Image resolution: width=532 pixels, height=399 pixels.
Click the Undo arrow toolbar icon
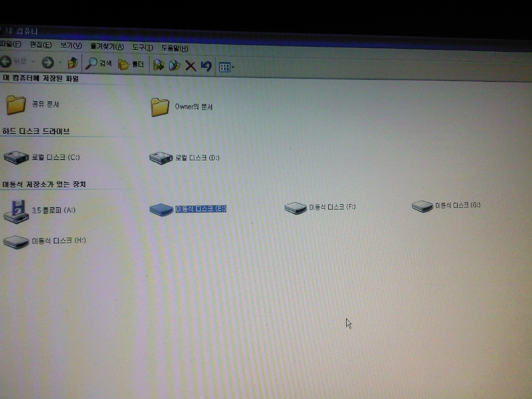point(206,66)
